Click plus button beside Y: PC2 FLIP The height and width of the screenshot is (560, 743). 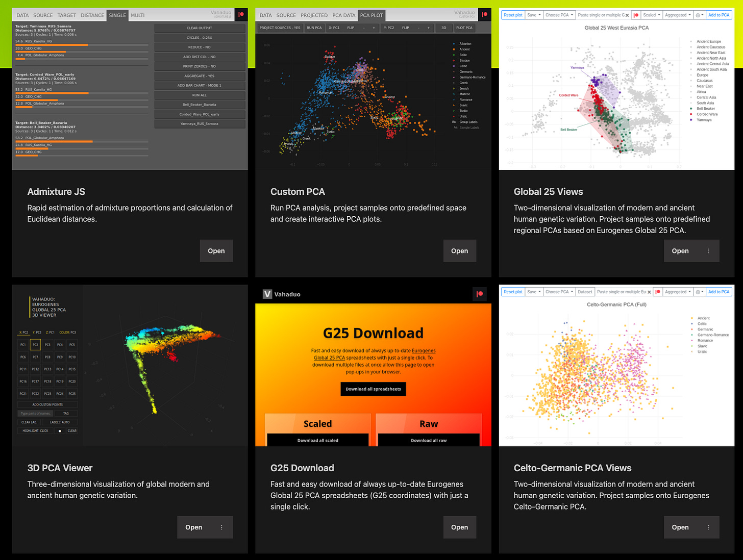coord(429,28)
